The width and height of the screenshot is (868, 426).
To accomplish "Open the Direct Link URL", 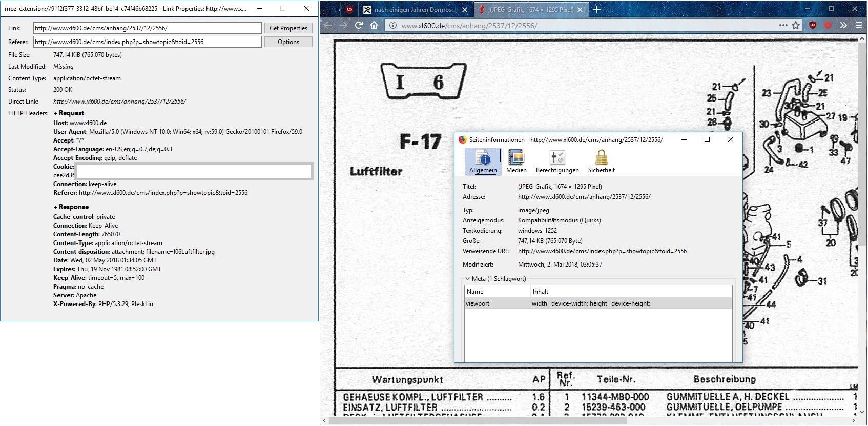I will pos(119,102).
